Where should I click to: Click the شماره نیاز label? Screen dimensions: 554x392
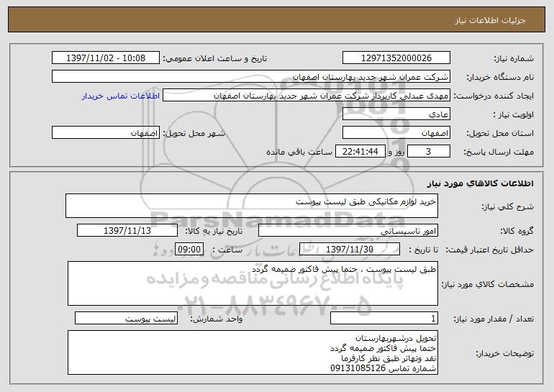(514, 58)
